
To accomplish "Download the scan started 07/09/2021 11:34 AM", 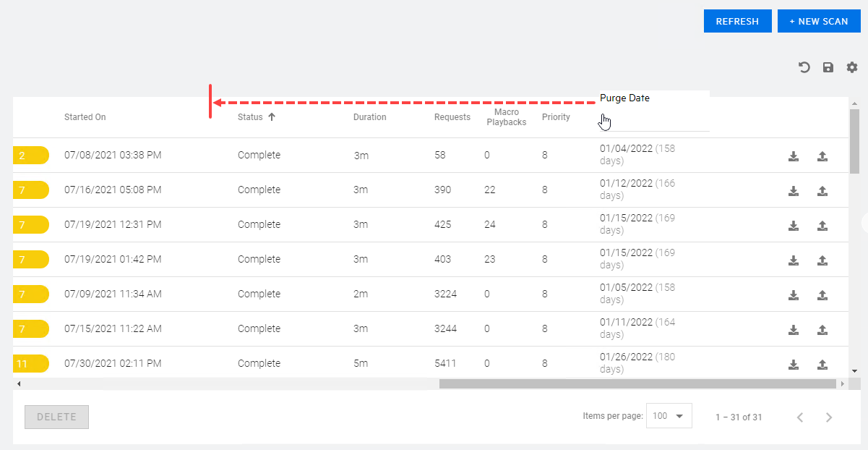I will coord(794,294).
